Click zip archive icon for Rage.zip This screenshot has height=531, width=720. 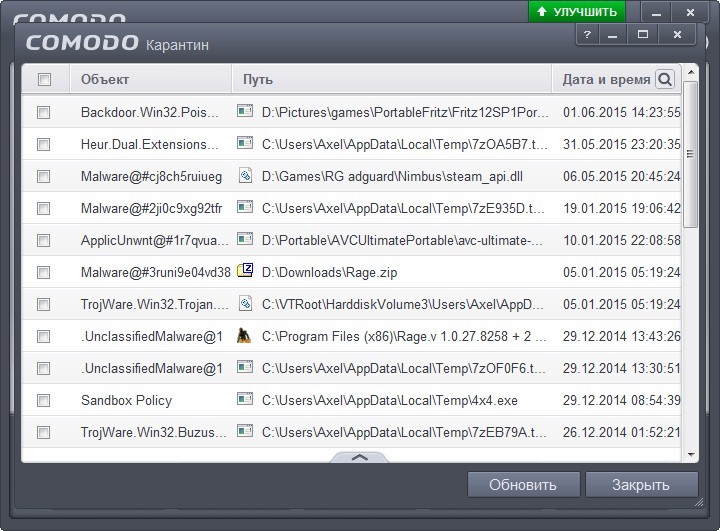(245, 270)
